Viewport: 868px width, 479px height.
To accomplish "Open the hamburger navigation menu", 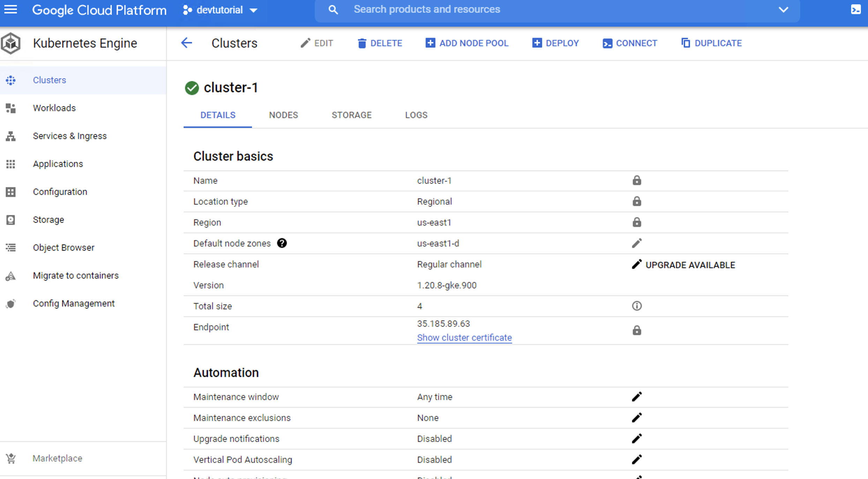I will click(x=10, y=9).
